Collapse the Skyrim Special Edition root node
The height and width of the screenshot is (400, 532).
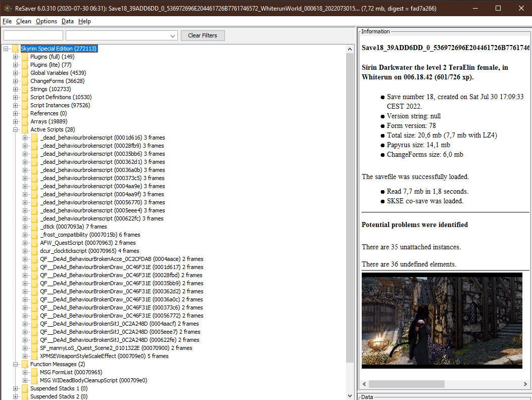(6, 49)
